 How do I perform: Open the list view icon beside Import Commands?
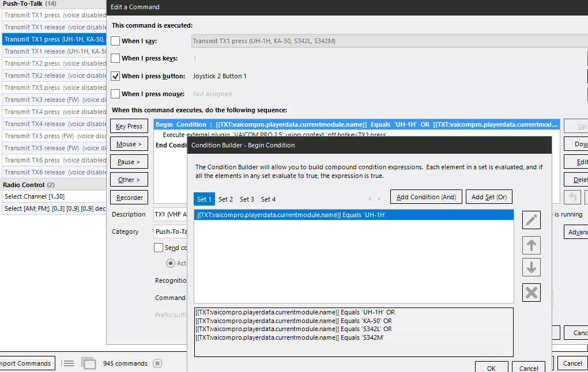pyautogui.click(x=67, y=363)
